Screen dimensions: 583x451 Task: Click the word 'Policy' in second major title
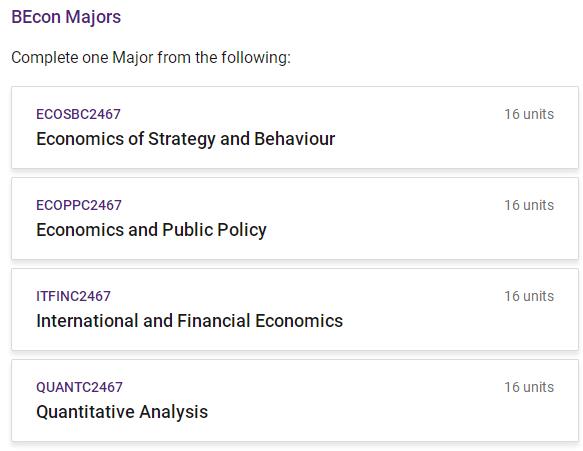tap(242, 230)
